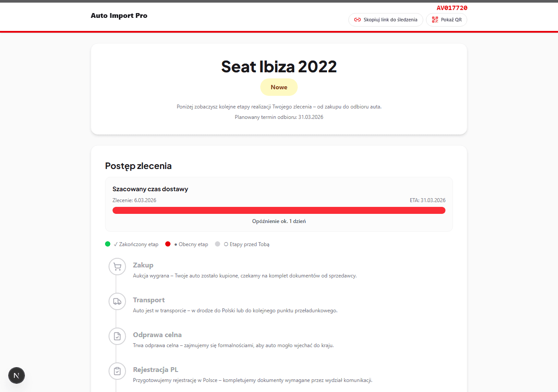Click the green Zakończony etap legend dot

108,244
